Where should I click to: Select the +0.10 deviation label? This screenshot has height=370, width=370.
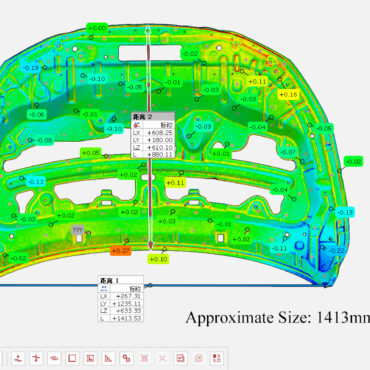coord(158,259)
